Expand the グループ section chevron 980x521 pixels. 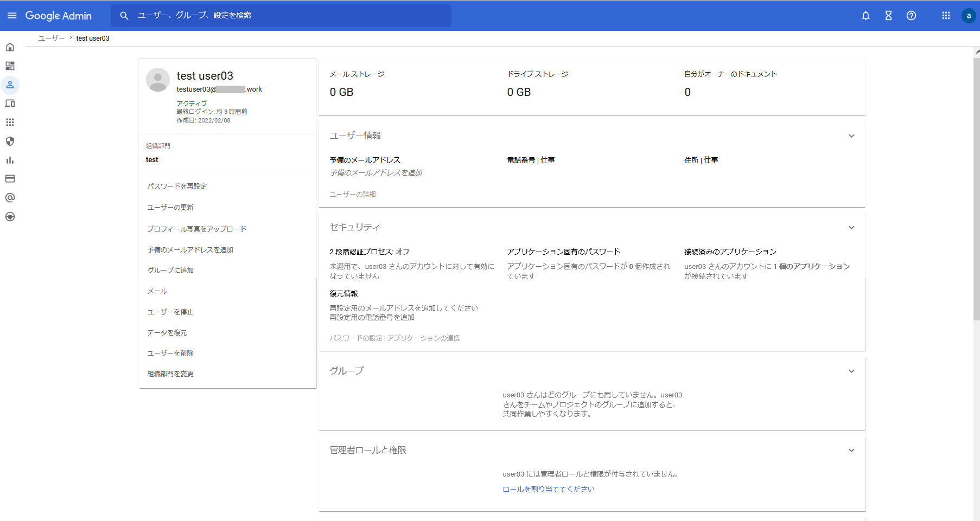(851, 371)
